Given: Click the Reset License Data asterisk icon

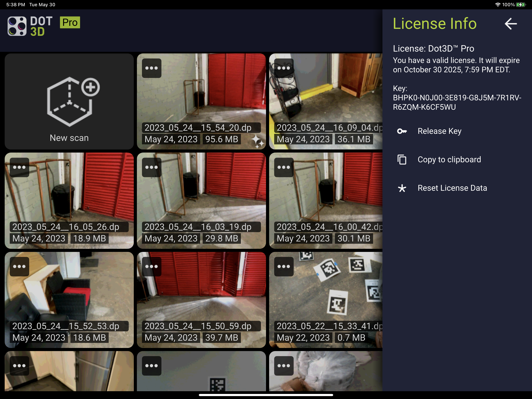Looking at the screenshot, I should [402, 188].
